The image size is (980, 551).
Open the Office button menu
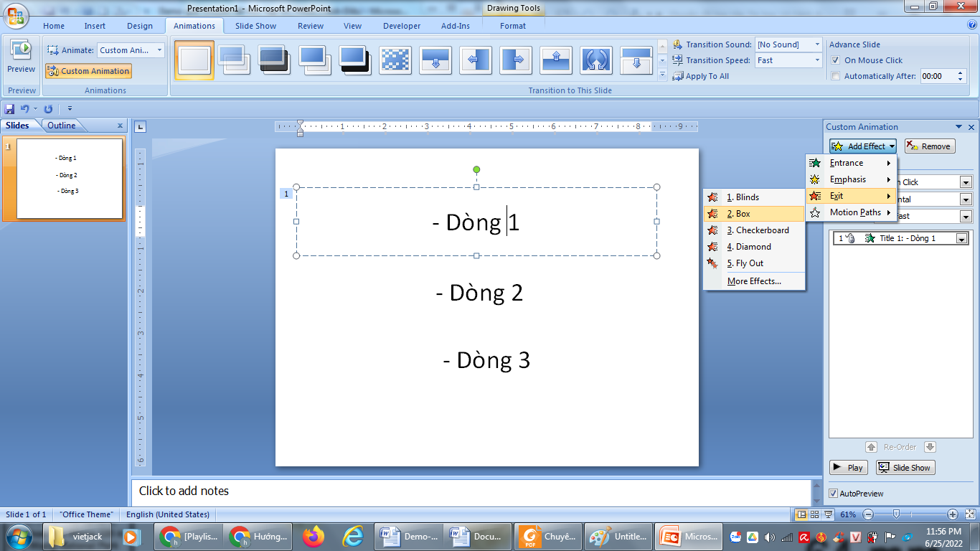(16, 17)
